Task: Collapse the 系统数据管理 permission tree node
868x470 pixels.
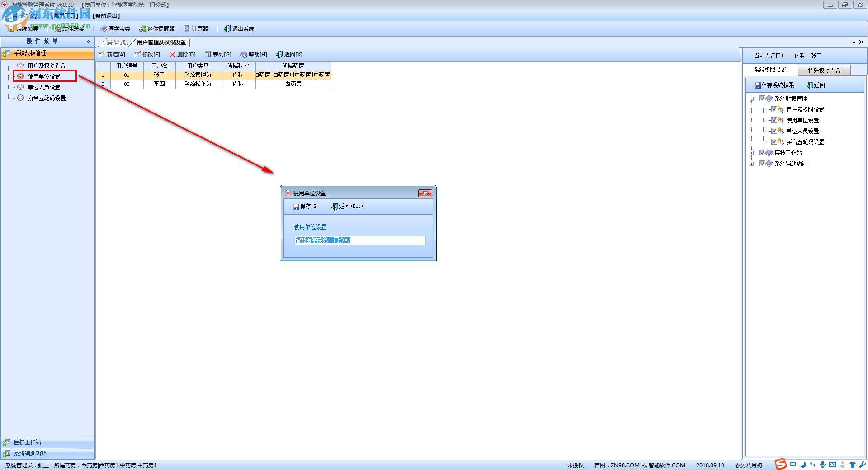Action: point(751,99)
